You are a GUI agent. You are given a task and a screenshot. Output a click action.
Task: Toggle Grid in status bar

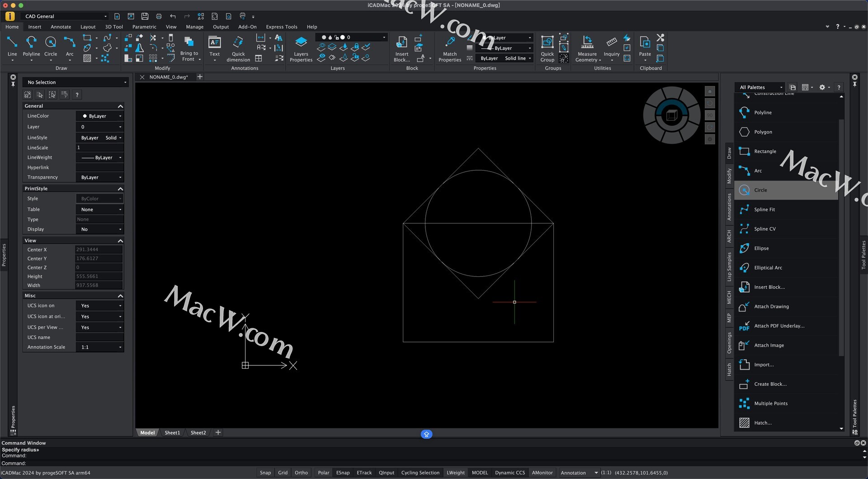(283, 473)
